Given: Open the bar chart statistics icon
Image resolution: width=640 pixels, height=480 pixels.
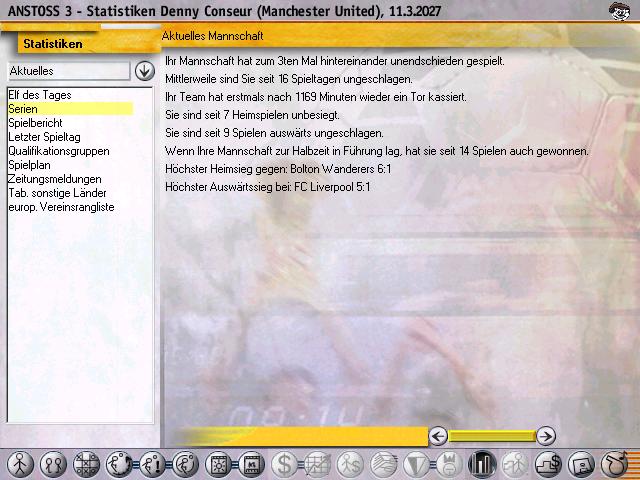Looking at the screenshot, I should pyautogui.click(x=482, y=464).
